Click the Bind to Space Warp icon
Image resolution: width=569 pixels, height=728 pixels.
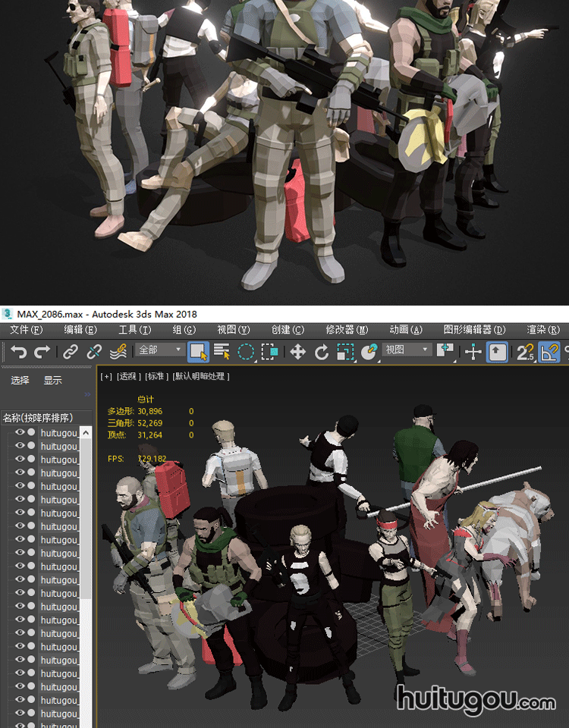(x=118, y=352)
